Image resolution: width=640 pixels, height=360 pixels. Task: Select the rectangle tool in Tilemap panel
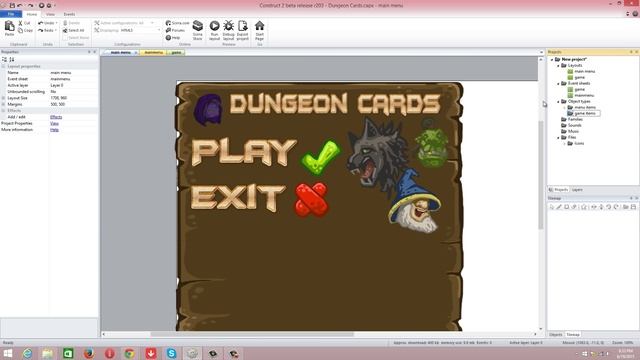[x=567, y=207]
